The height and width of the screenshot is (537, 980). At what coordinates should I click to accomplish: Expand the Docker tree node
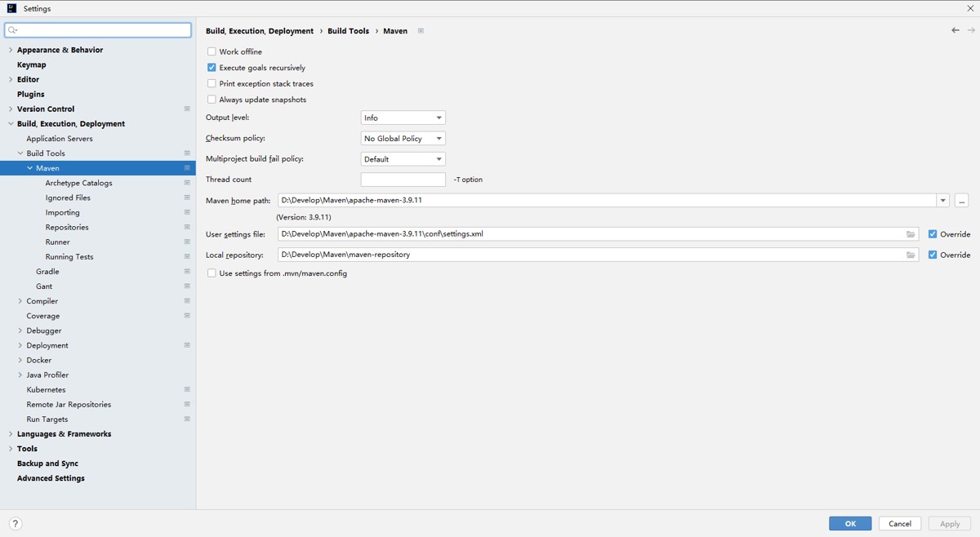[20, 360]
